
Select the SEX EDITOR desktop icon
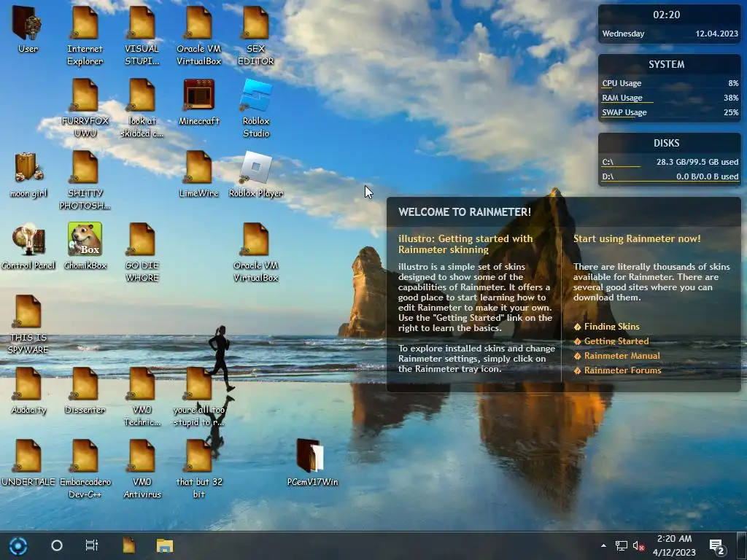[x=256, y=35]
